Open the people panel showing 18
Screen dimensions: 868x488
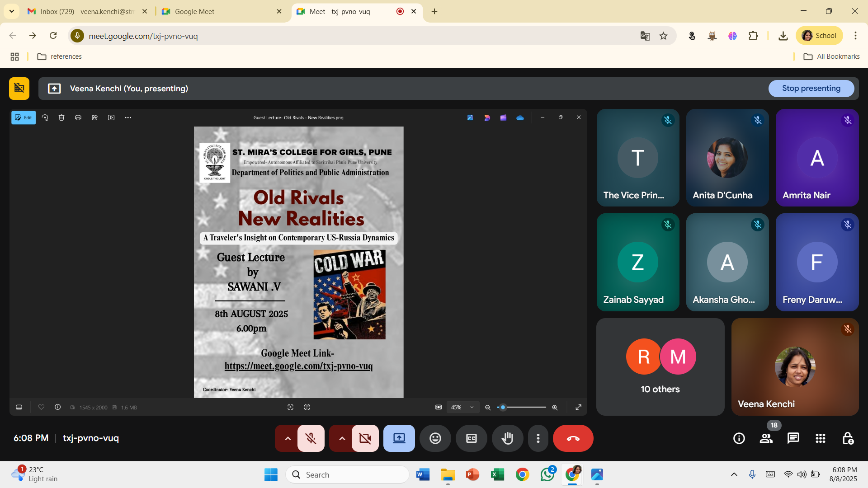coord(766,438)
